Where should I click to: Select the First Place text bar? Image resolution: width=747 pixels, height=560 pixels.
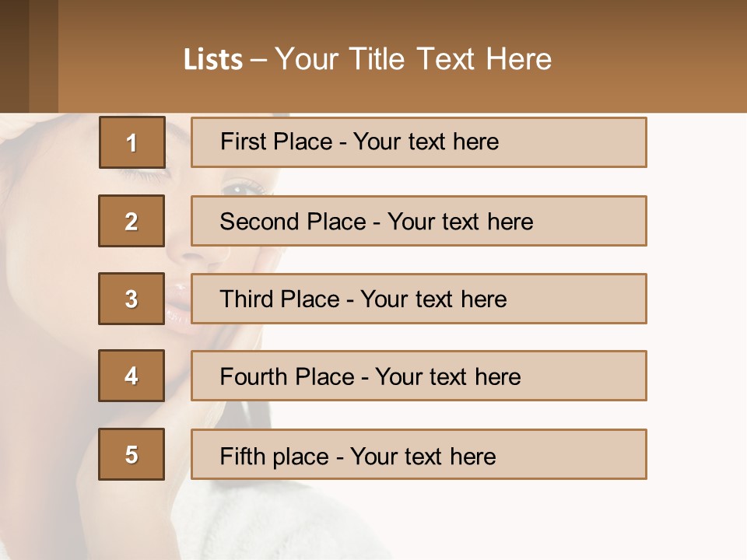419,142
